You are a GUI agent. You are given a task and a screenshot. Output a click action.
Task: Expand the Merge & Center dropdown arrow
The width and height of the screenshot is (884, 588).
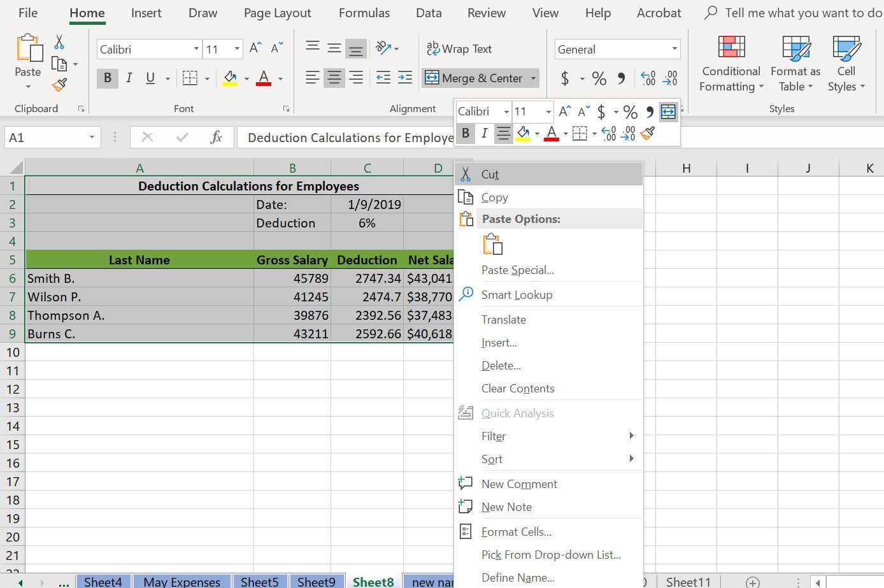533,78
